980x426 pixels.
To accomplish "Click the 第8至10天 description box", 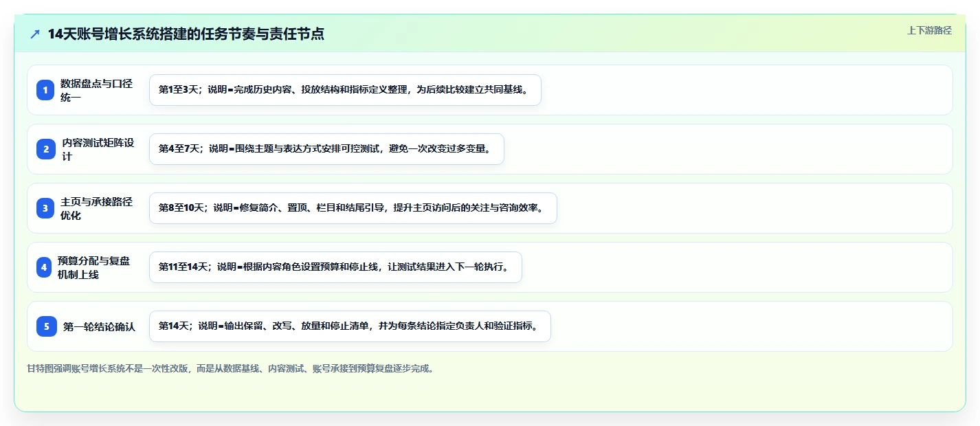I will 353,208.
